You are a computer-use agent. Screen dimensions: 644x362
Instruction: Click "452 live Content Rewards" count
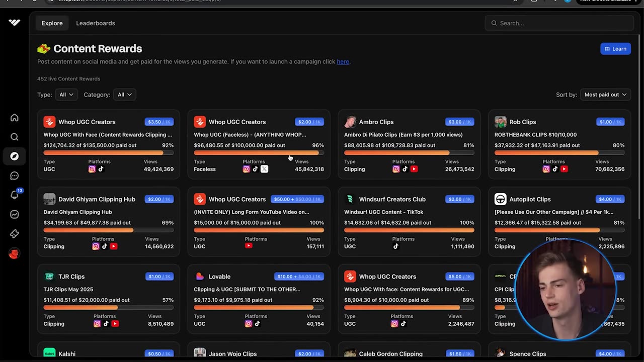[68, 79]
